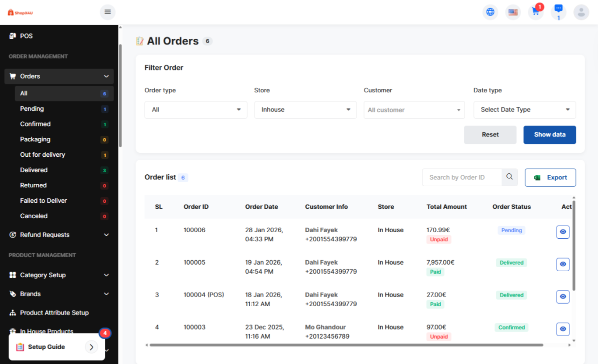Click the Search by Order ID field
The width and height of the screenshot is (598, 364).
(x=460, y=177)
